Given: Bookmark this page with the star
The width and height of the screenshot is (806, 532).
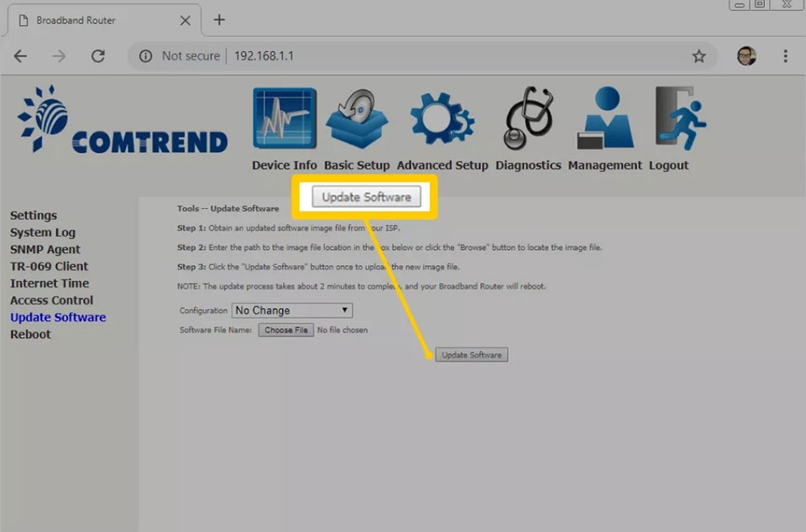Looking at the screenshot, I should click(699, 56).
